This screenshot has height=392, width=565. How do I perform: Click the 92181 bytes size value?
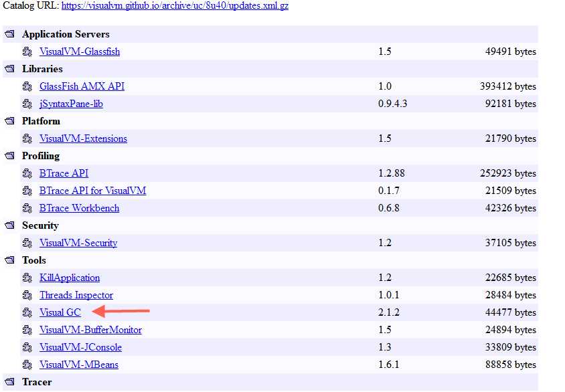[511, 104]
